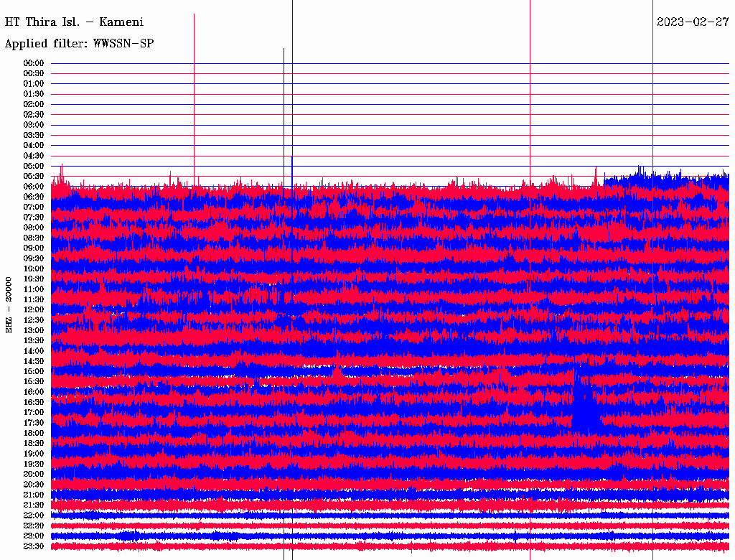Select the "16:30" time label

point(34,403)
